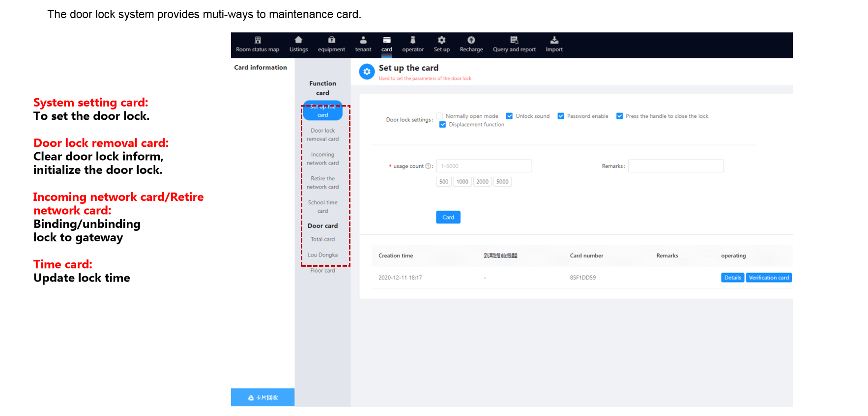Select the operator icon in navbar
Screen dimensions: 868x416
(x=413, y=40)
